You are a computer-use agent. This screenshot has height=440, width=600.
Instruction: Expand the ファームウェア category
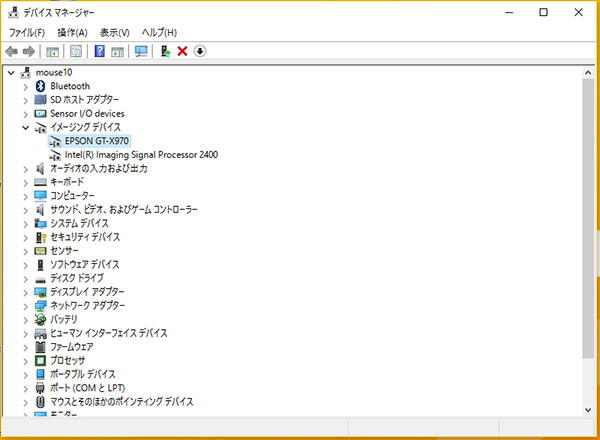[25, 348]
